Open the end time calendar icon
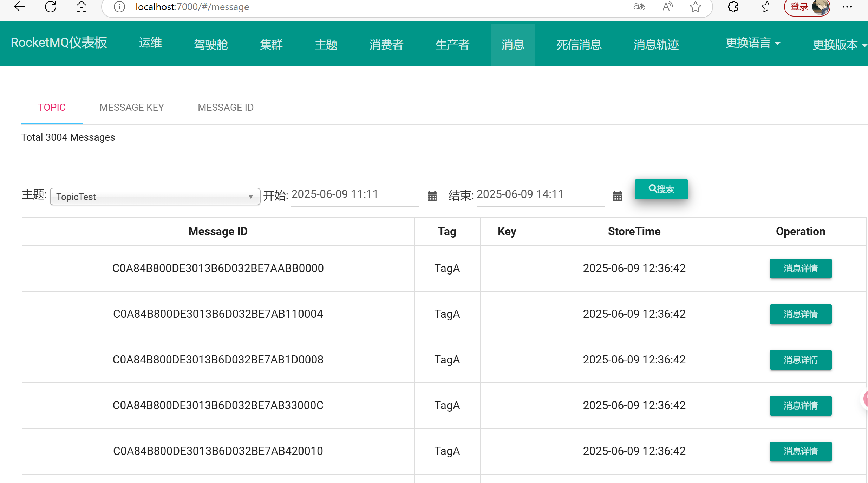The width and height of the screenshot is (868, 483). 617,196
